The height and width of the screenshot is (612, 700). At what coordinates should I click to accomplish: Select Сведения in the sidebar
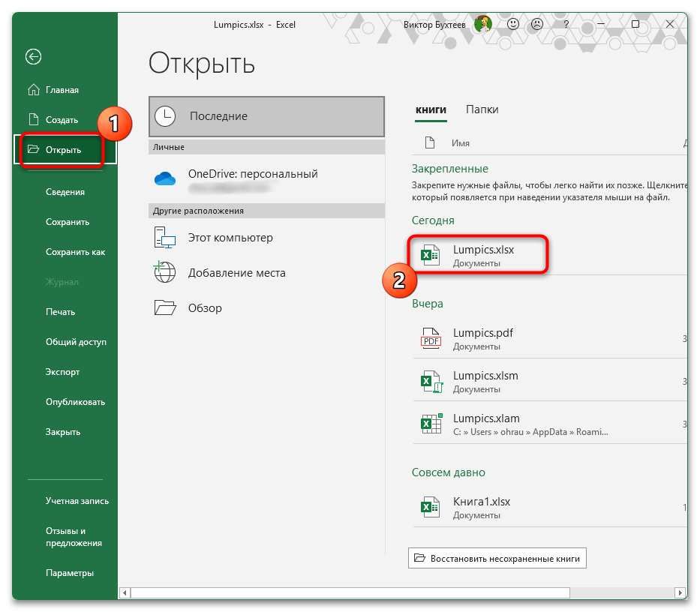click(65, 192)
